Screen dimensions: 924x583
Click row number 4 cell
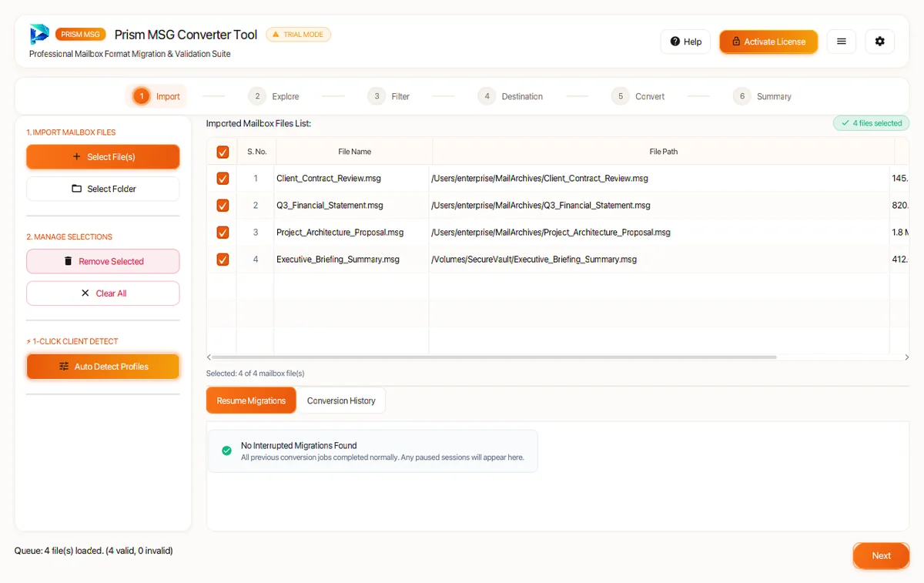click(256, 260)
